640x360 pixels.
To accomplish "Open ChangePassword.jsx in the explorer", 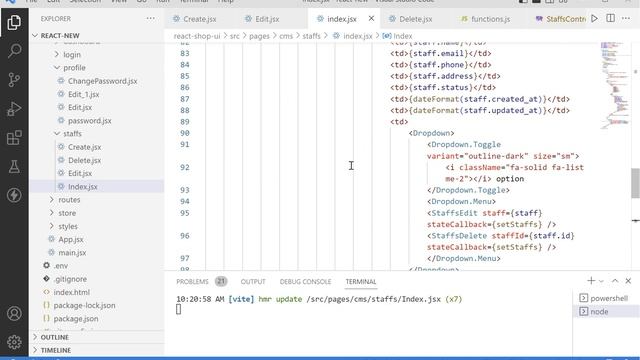I will point(97,81).
